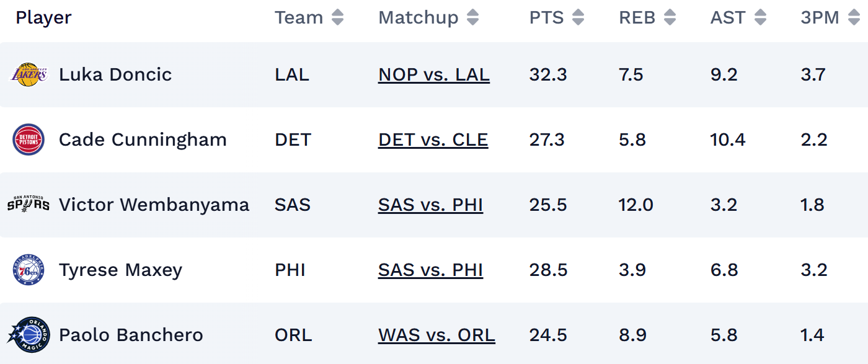The height and width of the screenshot is (364, 868).
Task: Sort table by REB column arrows
Action: coord(670,17)
